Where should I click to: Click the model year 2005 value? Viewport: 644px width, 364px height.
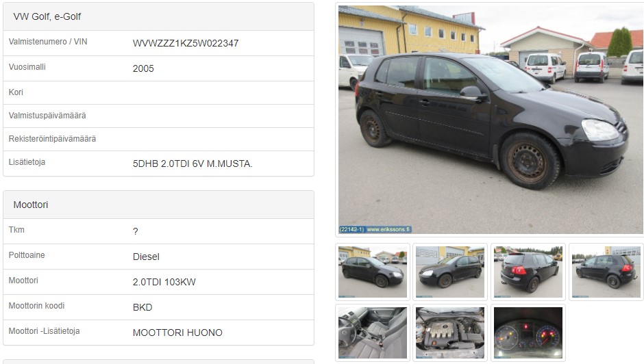coord(143,68)
